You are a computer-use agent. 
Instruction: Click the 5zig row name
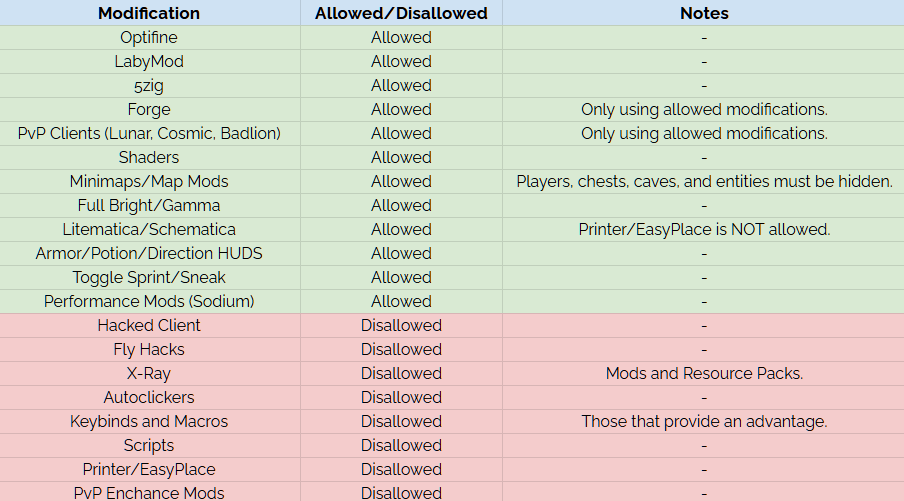149,85
